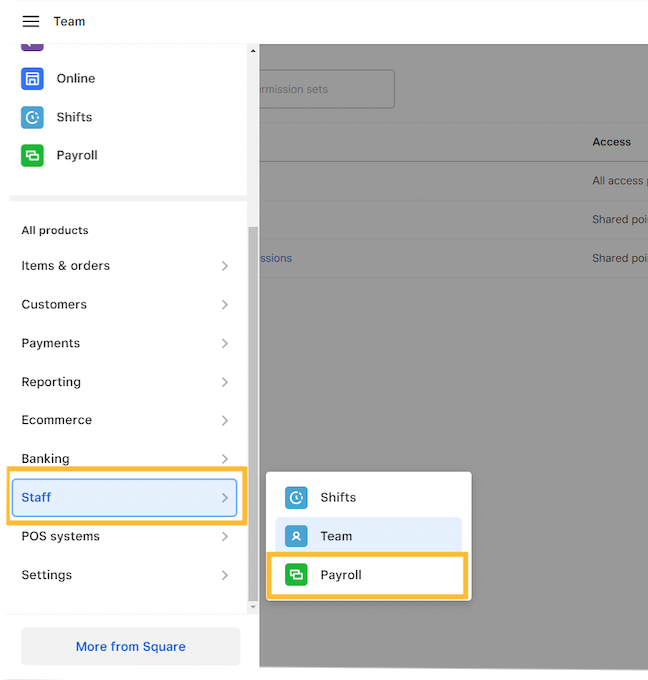Click the Payroll icon in Staff submenu
The image size is (648, 680).
[296, 575]
